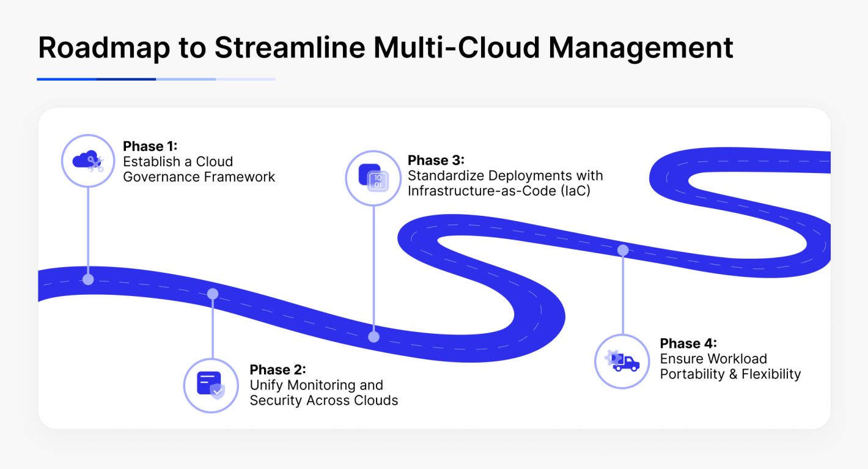Click the Phase 3 marker dot on the road
The image size is (868, 469).
373,336
